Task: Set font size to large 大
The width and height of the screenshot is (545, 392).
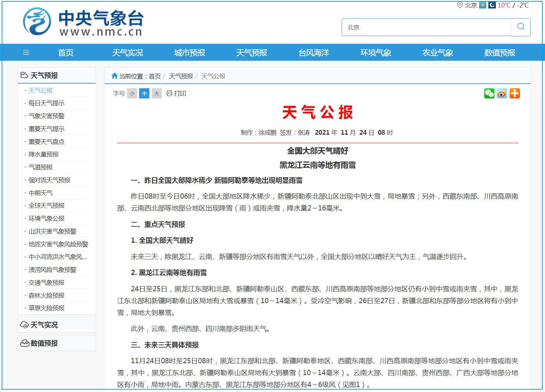Action: (x=156, y=93)
